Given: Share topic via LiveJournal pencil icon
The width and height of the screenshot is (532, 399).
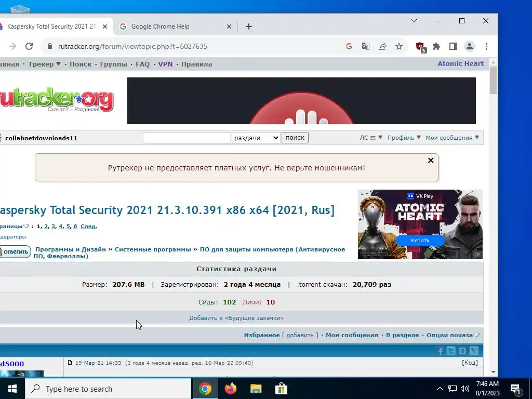Looking at the screenshot, I should [x=474, y=351].
